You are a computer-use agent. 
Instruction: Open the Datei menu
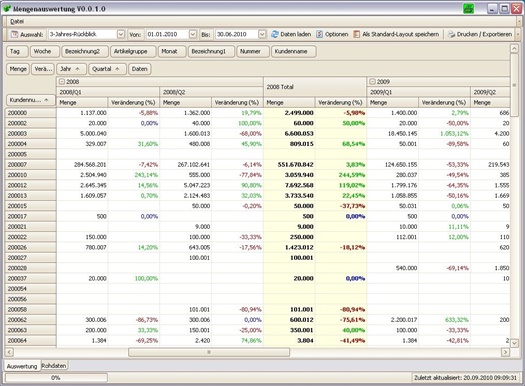coord(17,21)
